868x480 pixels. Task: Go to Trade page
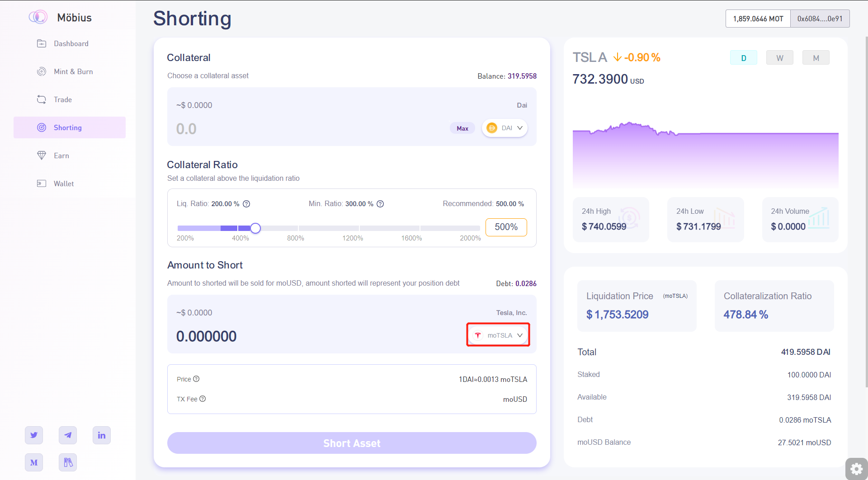point(70,99)
